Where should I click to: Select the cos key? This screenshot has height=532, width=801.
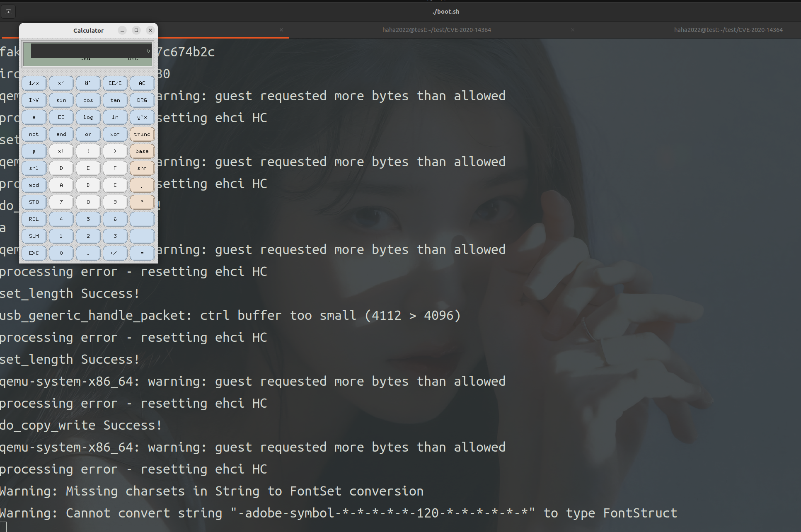point(88,100)
